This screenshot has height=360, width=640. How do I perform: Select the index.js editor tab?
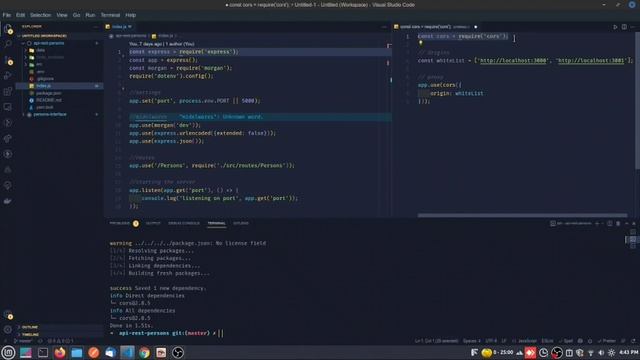tap(119, 27)
